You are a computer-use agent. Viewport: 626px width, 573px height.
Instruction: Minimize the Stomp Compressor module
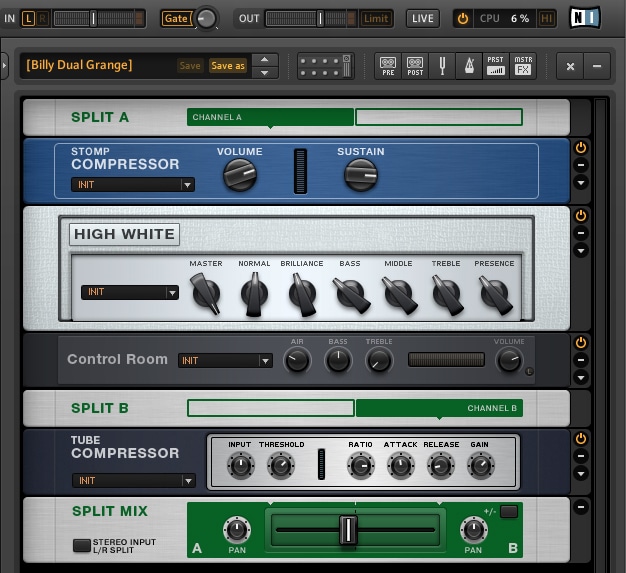[581, 165]
